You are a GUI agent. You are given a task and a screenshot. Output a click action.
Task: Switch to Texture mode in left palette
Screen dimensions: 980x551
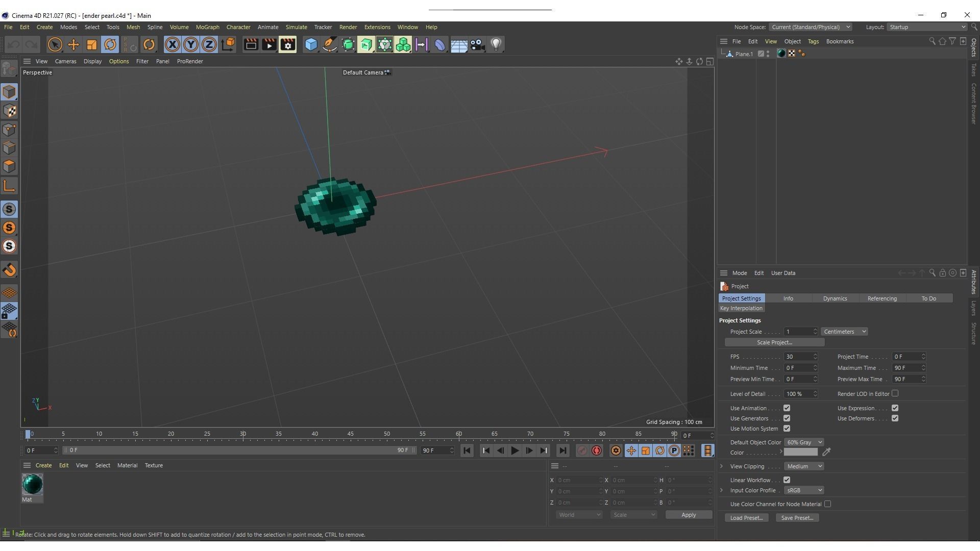click(x=9, y=111)
